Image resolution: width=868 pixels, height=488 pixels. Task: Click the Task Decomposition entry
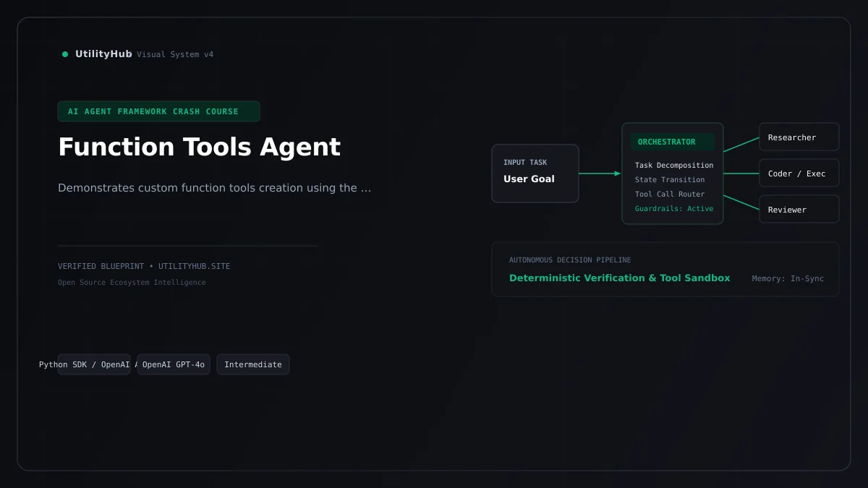coord(674,166)
